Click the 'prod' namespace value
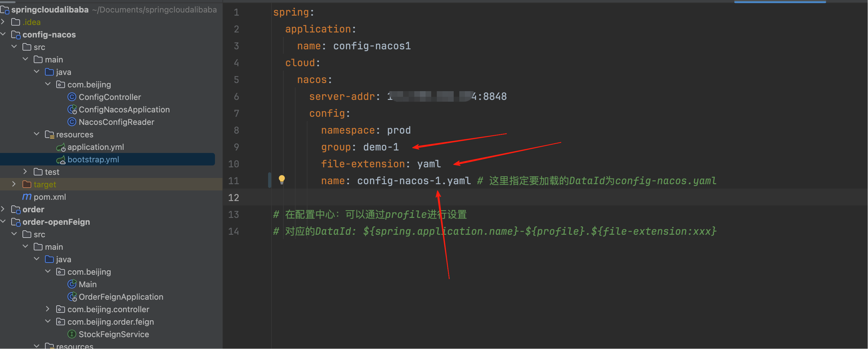This screenshot has height=349, width=868. click(x=399, y=130)
